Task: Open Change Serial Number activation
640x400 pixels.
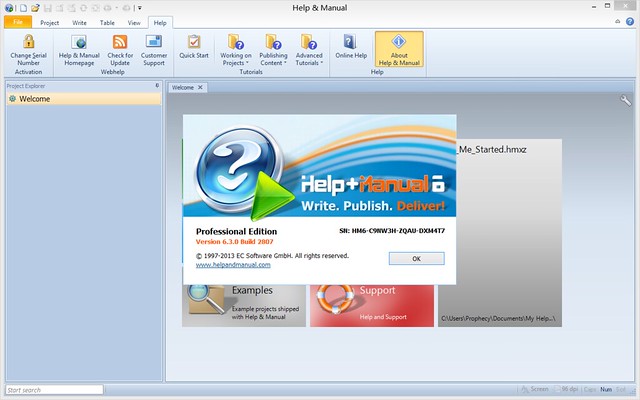Action: (x=28, y=50)
